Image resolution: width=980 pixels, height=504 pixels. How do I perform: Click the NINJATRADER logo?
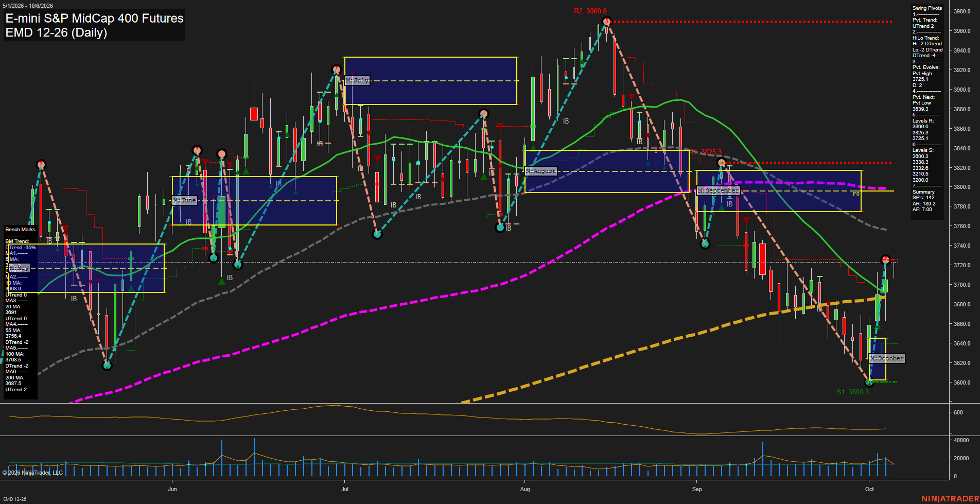tap(950, 499)
